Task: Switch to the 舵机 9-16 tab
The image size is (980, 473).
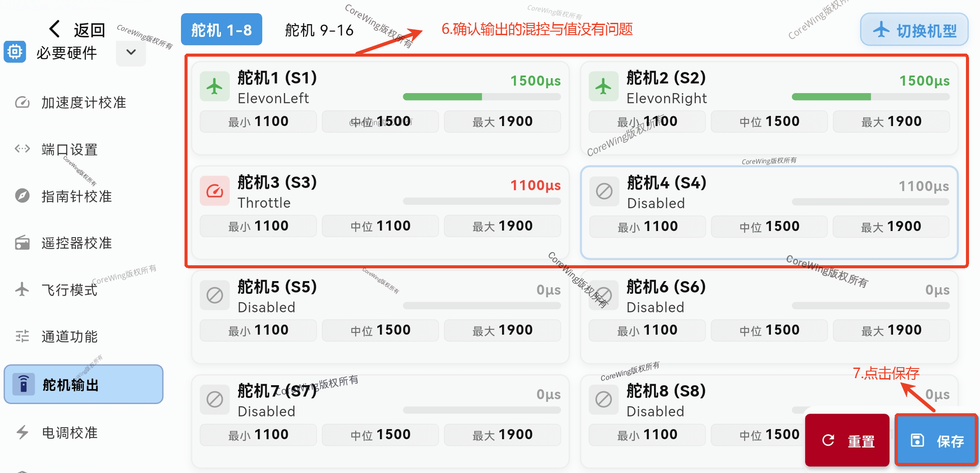Action: tap(319, 30)
